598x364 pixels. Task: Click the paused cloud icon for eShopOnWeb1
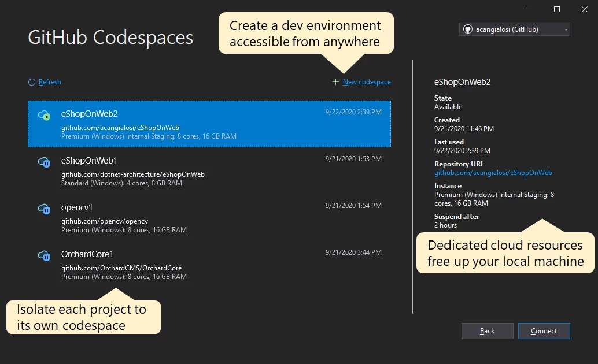45,162
